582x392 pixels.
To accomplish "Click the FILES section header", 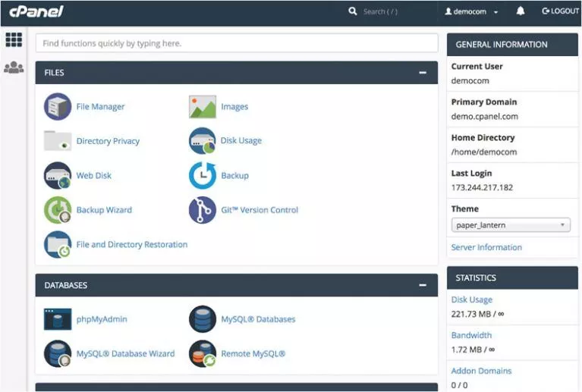I will click(x=237, y=73).
